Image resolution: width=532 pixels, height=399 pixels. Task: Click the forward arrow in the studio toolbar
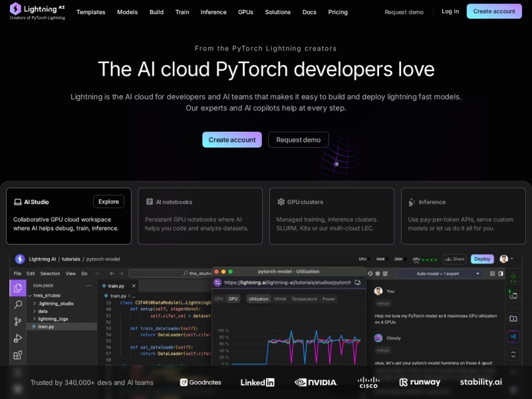(x=121, y=273)
